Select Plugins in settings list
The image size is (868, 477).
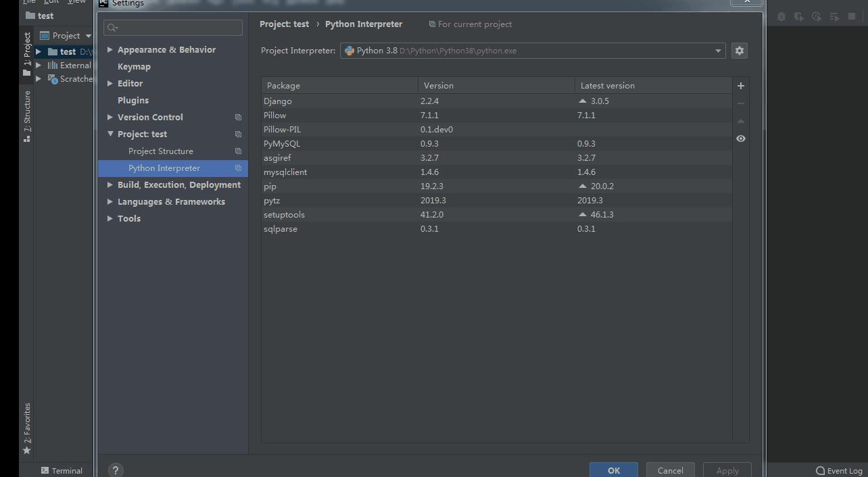(133, 100)
